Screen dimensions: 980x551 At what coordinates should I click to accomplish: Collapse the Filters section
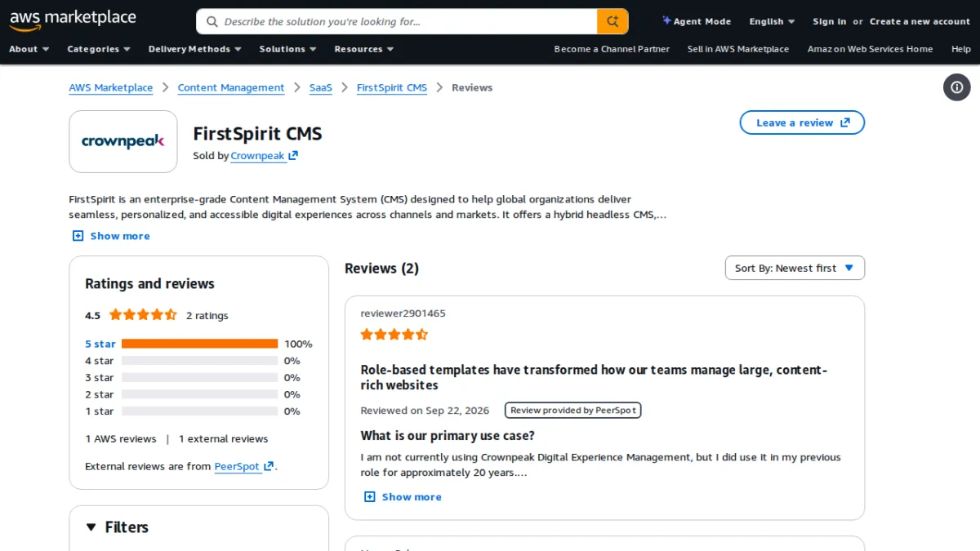click(x=118, y=527)
